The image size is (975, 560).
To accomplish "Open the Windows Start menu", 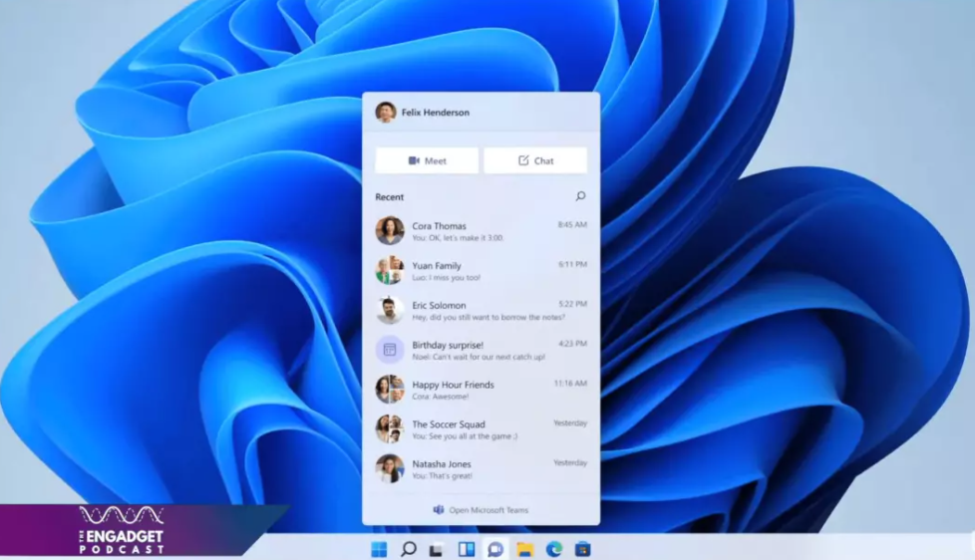I will tap(379, 549).
